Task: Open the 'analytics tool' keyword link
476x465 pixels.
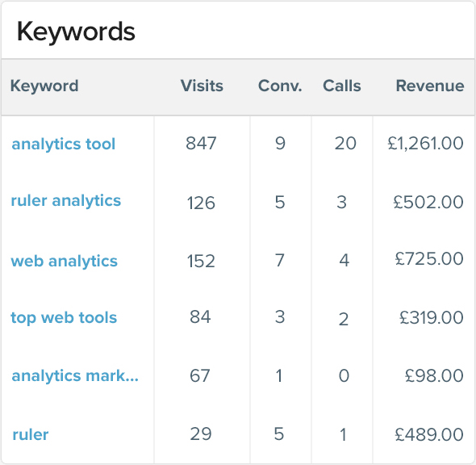Action: pos(64,145)
